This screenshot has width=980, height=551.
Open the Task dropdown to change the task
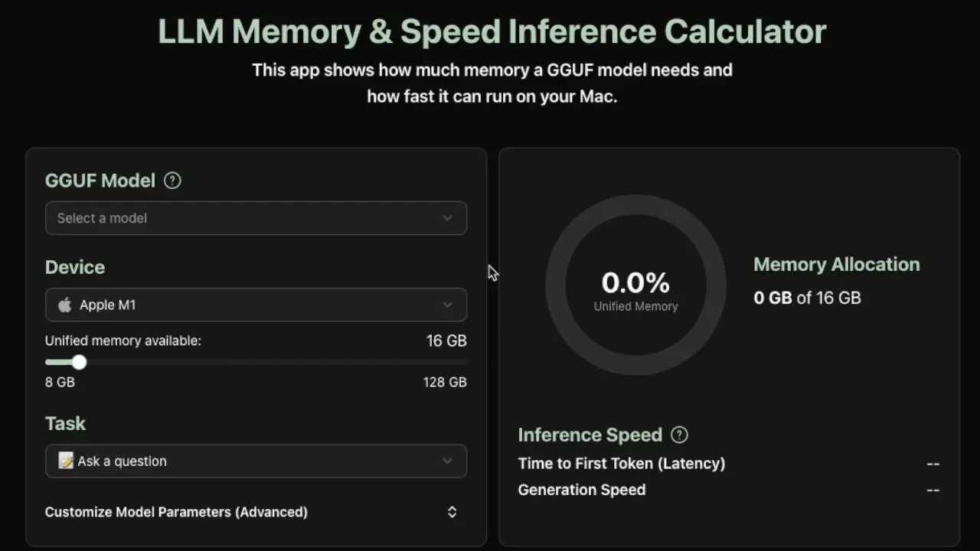(x=256, y=461)
